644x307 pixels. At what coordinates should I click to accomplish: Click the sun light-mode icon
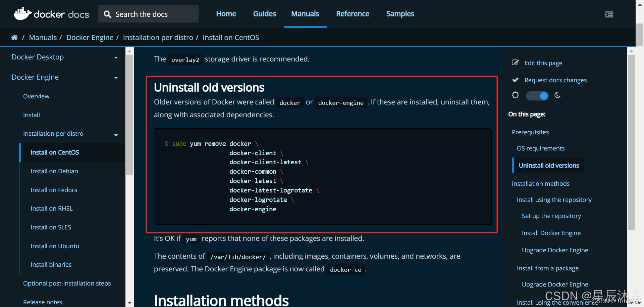[x=516, y=95]
